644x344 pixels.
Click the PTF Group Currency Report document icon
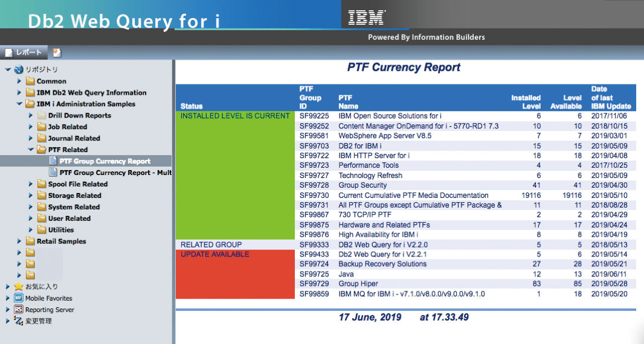53,161
